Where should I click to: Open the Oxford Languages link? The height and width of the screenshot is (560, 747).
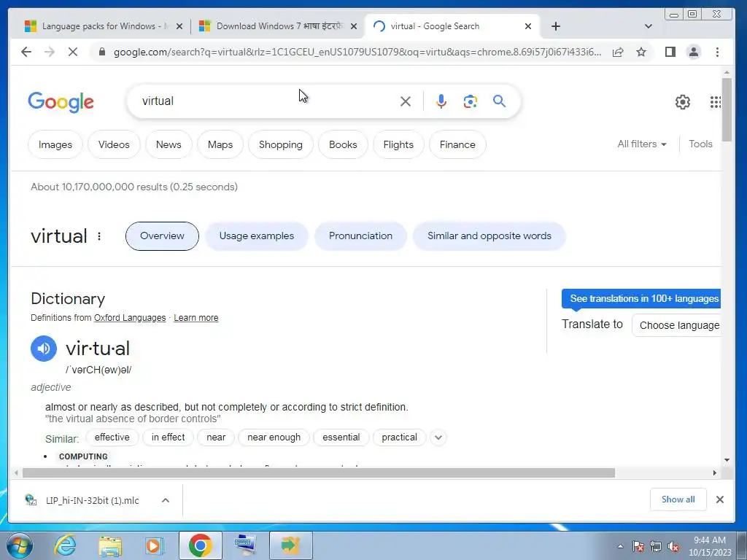130,318
